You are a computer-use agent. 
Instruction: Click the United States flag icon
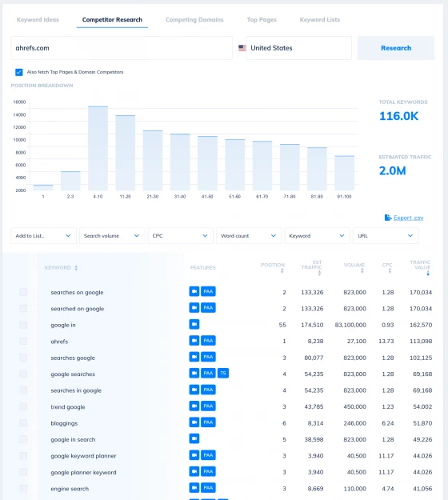click(242, 48)
